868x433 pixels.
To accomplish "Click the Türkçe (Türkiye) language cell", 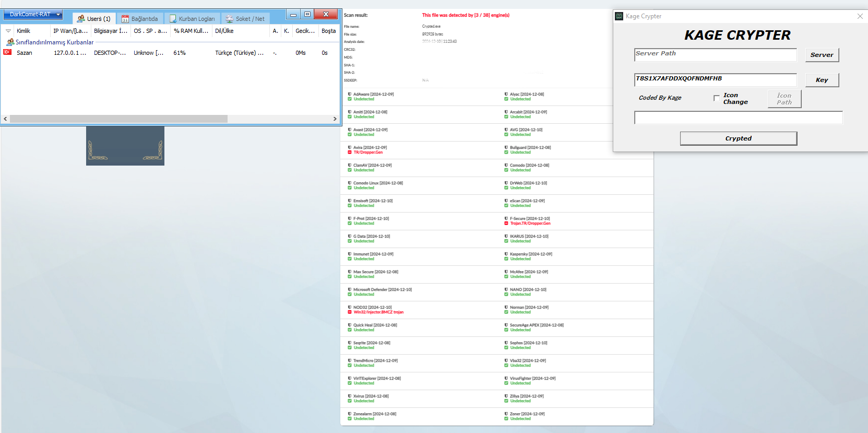I will [239, 53].
